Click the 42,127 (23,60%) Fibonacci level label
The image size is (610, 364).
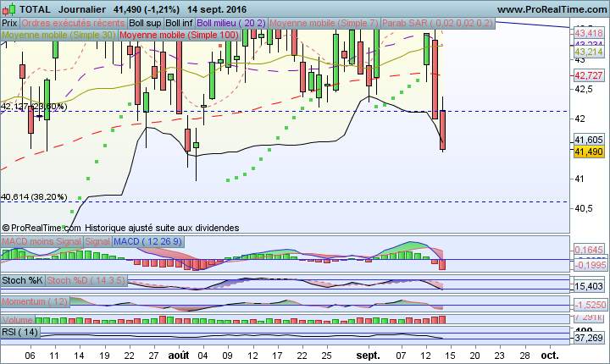click(34, 106)
